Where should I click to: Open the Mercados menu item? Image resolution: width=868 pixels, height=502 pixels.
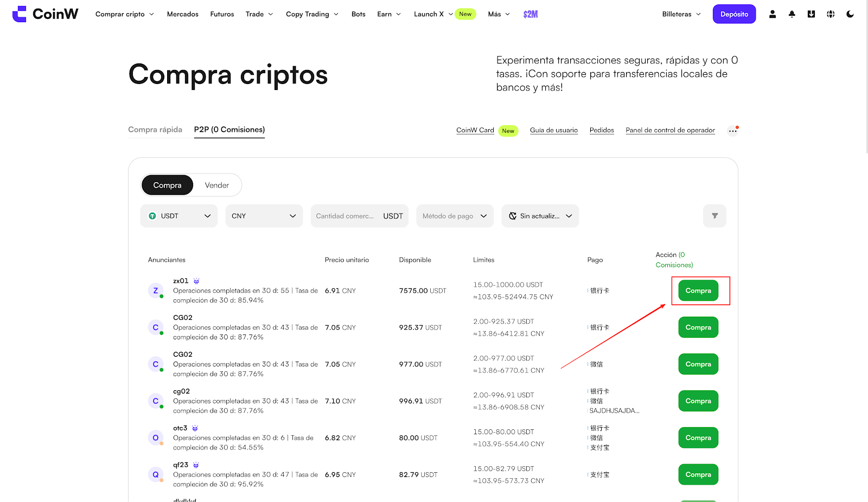pyautogui.click(x=183, y=14)
